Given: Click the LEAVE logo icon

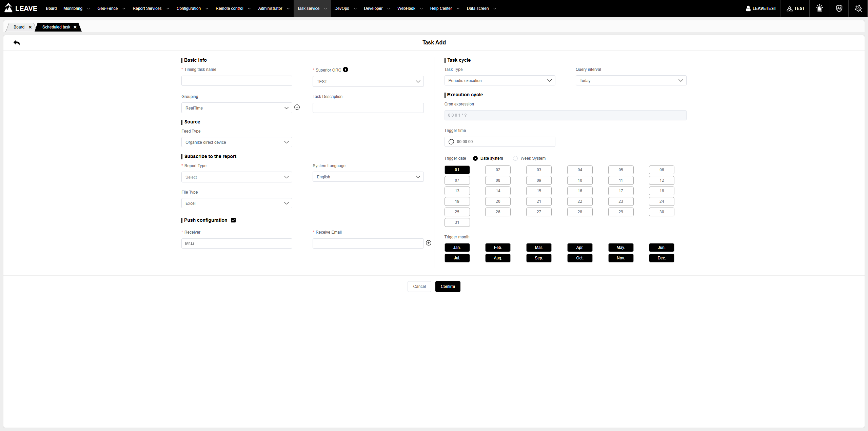Looking at the screenshot, I should 9,8.
